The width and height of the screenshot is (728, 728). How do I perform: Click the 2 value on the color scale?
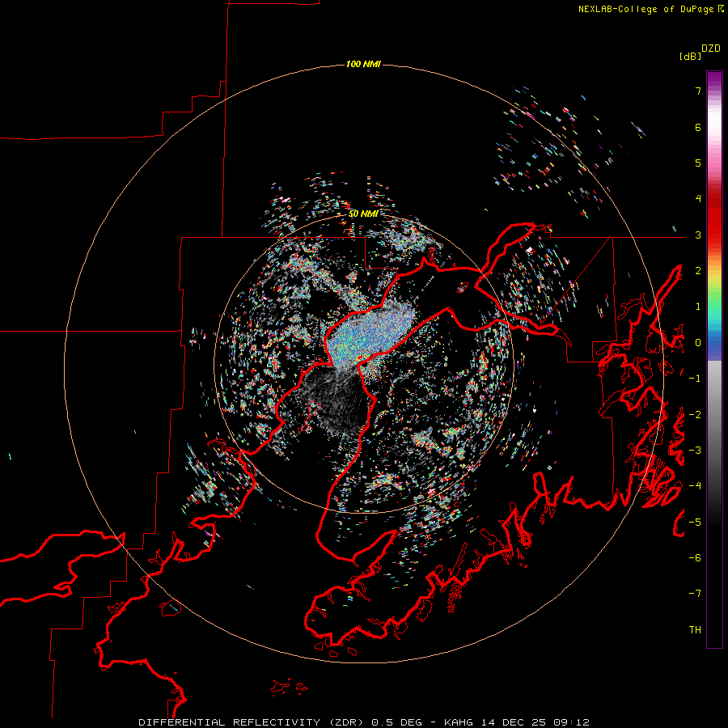coord(698,271)
